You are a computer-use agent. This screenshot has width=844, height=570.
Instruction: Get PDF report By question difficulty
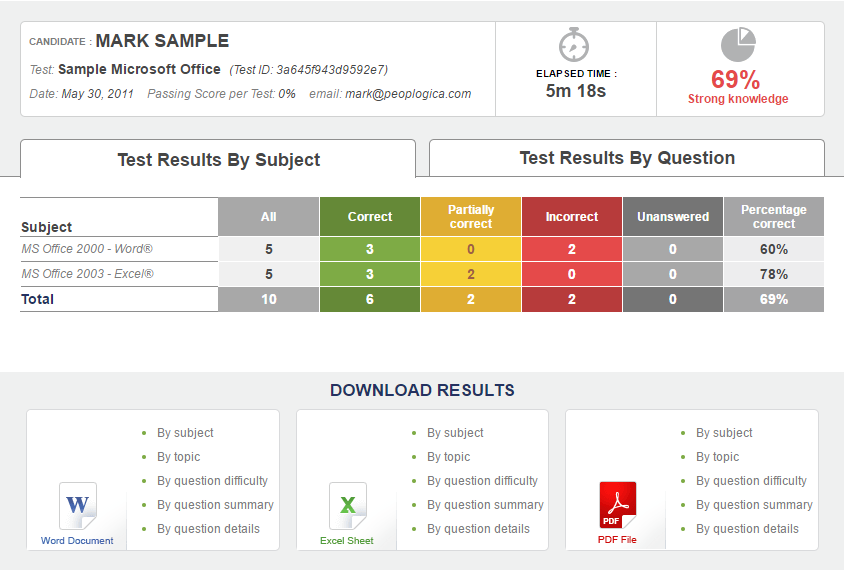[x=751, y=481]
